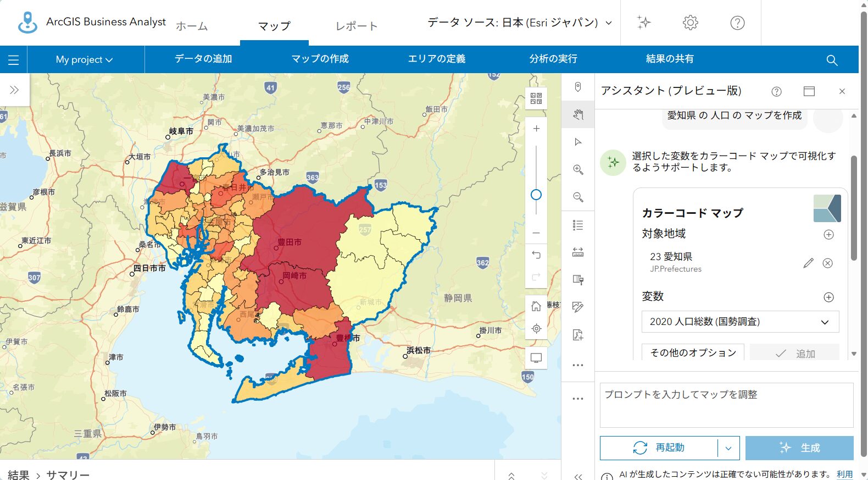Click the map zoom slider handle
Image resolution: width=868 pixels, height=480 pixels.
point(536,195)
